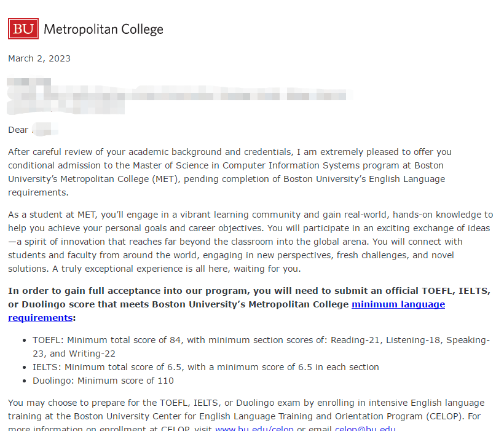
Task: Click the Metropolitan College heading text
Action: [103, 30]
